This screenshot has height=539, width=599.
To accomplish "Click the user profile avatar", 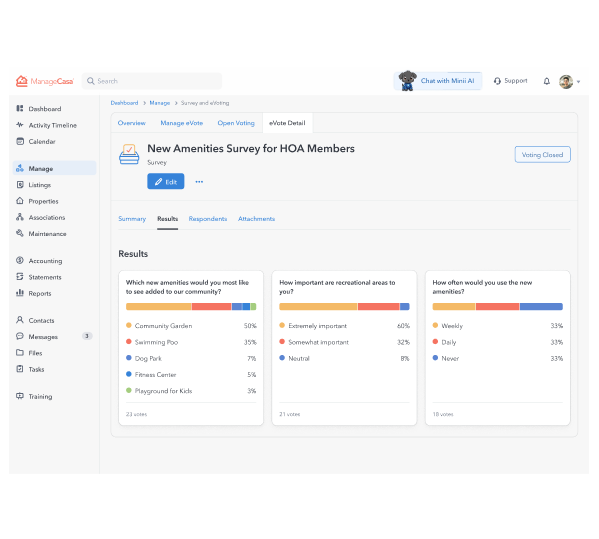I will (566, 81).
